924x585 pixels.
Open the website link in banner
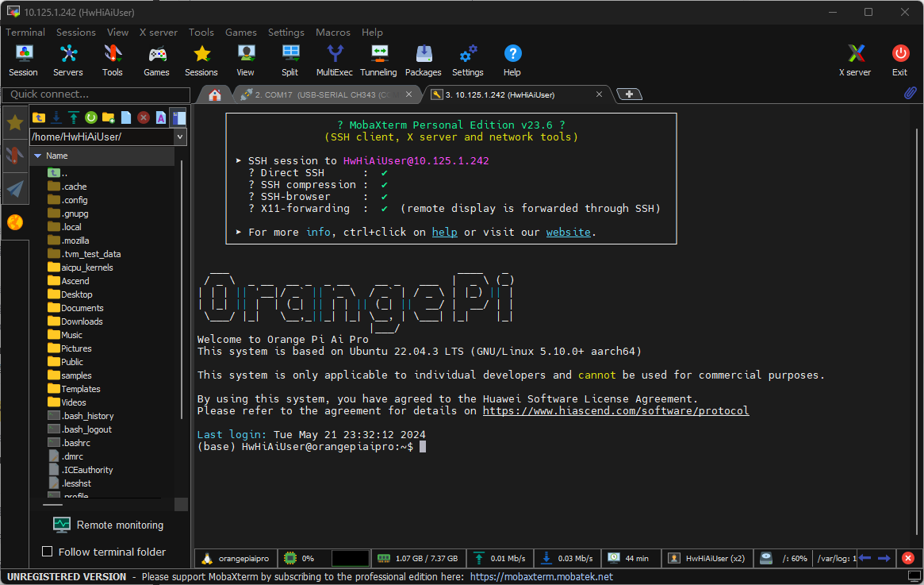568,233
